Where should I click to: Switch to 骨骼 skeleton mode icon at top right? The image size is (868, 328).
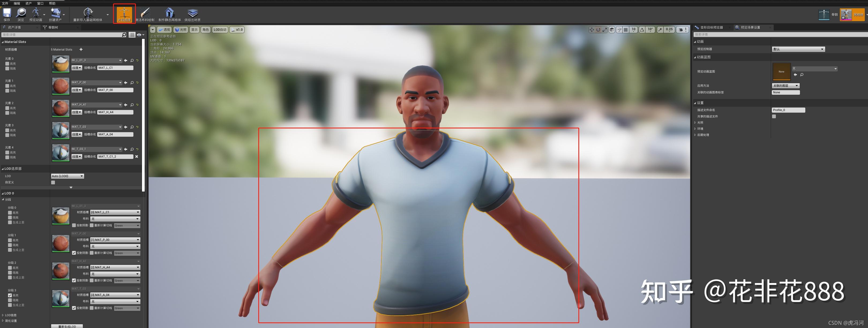(824, 15)
